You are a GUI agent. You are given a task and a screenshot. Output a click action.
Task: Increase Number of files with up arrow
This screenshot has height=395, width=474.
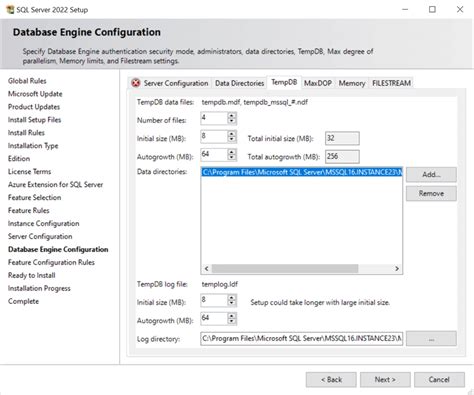232,115
